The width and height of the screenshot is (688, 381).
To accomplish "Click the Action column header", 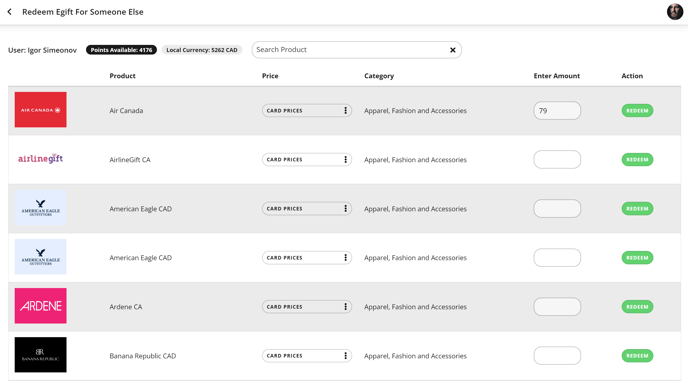I will pyautogui.click(x=632, y=76).
